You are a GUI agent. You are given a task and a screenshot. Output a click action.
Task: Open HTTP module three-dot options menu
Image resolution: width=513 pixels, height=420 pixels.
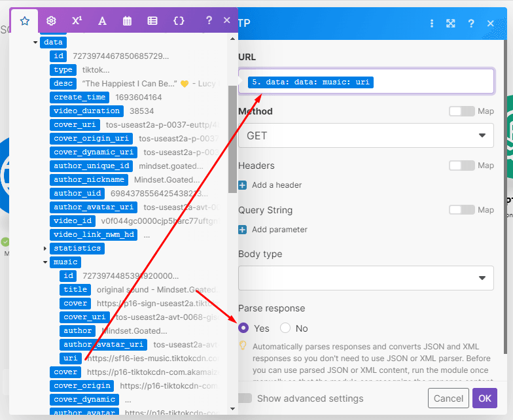coord(432,24)
